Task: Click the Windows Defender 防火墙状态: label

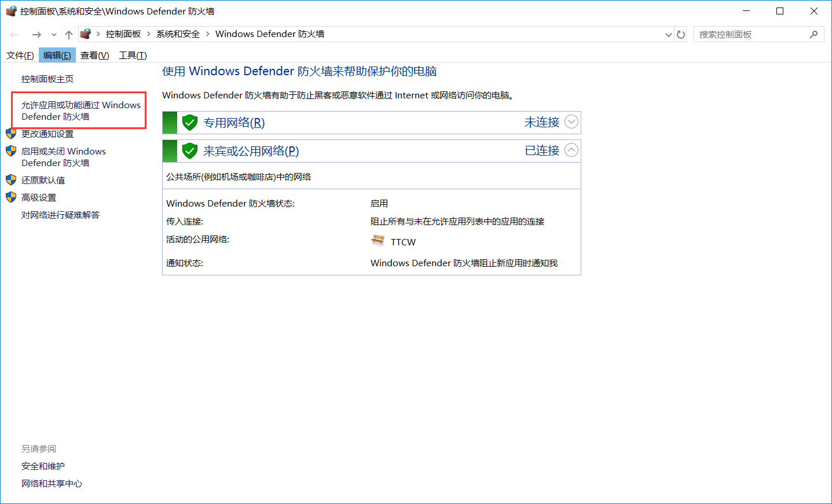Action: [230, 204]
